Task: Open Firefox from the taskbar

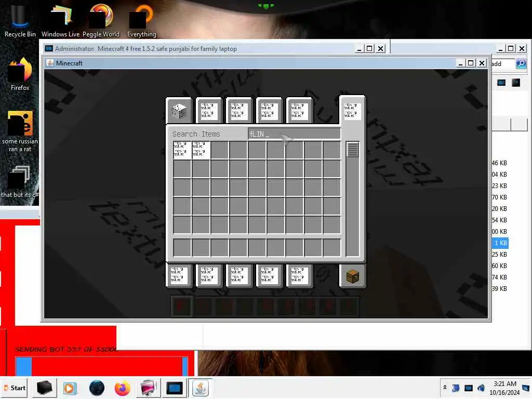Action: pos(123,388)
